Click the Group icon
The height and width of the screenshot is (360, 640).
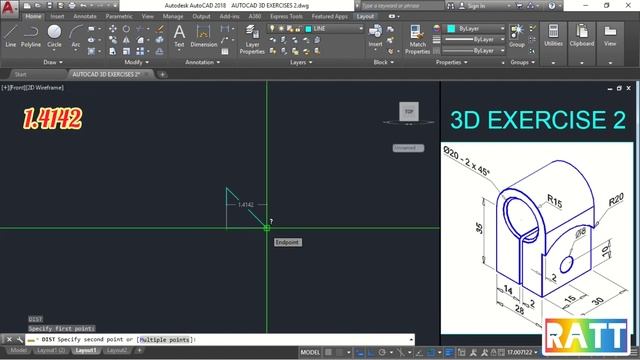point(517,36)
